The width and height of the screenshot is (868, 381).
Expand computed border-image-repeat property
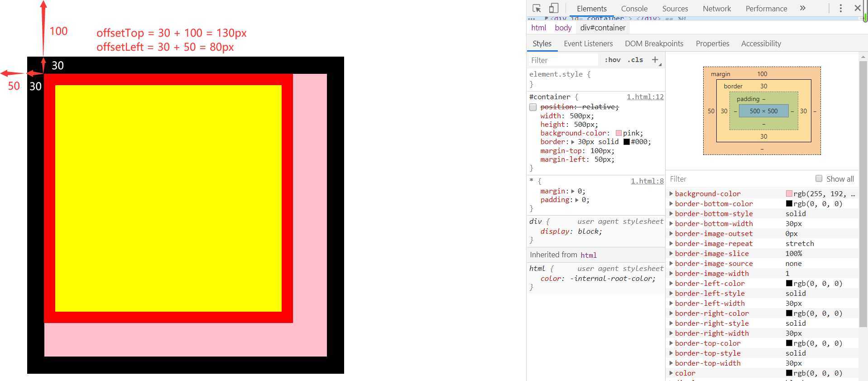671,243
